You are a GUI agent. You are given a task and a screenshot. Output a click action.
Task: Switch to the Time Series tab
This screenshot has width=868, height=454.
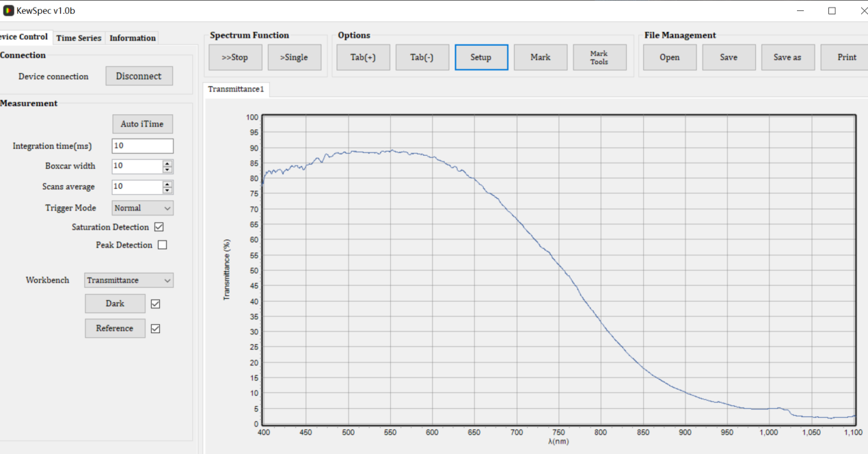point(79,38)
